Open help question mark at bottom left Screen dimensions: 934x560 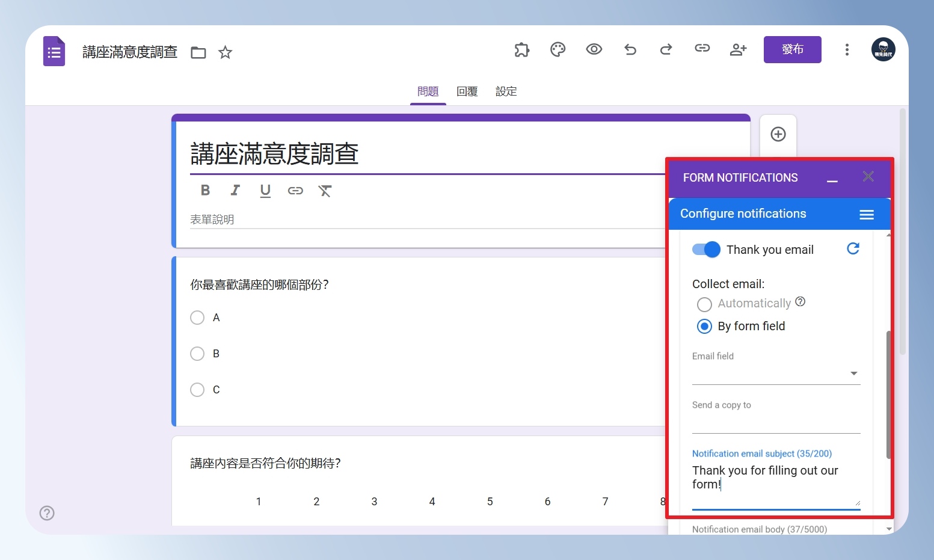[47, 513]
